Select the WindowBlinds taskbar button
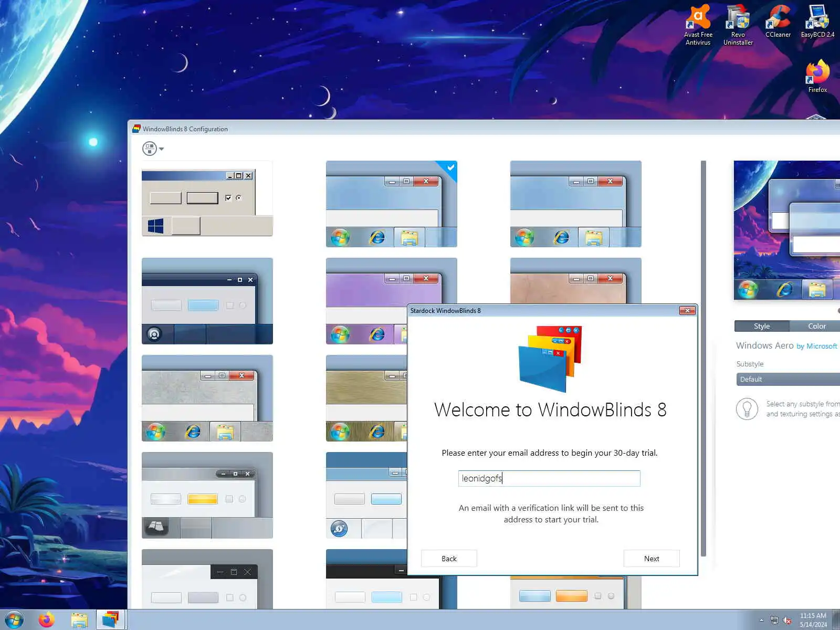The image size is (840, 630). (x=111, y=620)
